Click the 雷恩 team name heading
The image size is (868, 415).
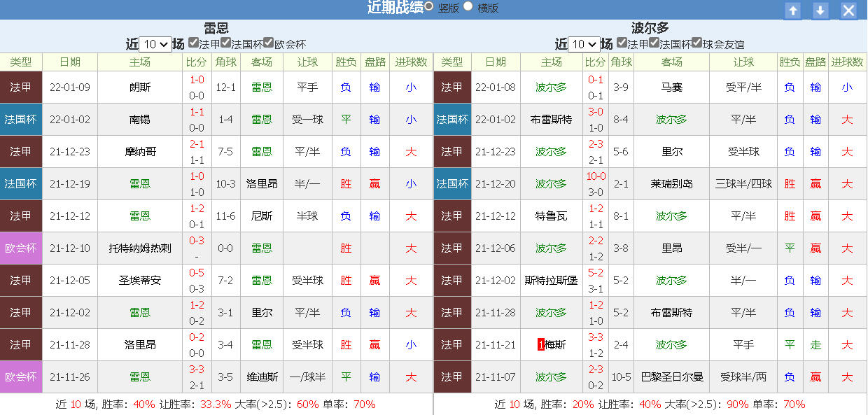[216, 28]
